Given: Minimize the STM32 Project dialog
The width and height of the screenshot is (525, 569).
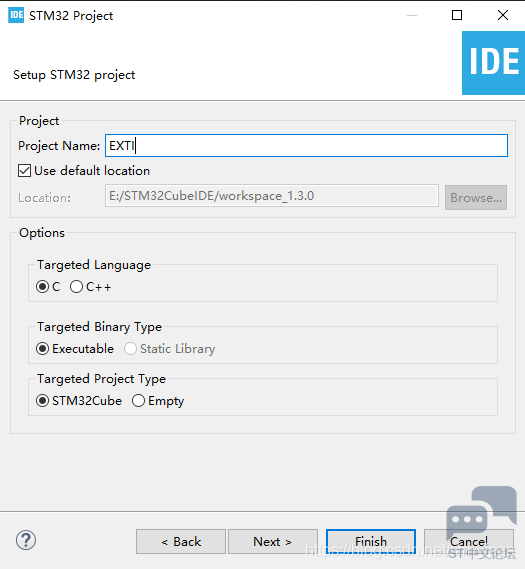Looking at the screenshot, I should coord(412,15).
